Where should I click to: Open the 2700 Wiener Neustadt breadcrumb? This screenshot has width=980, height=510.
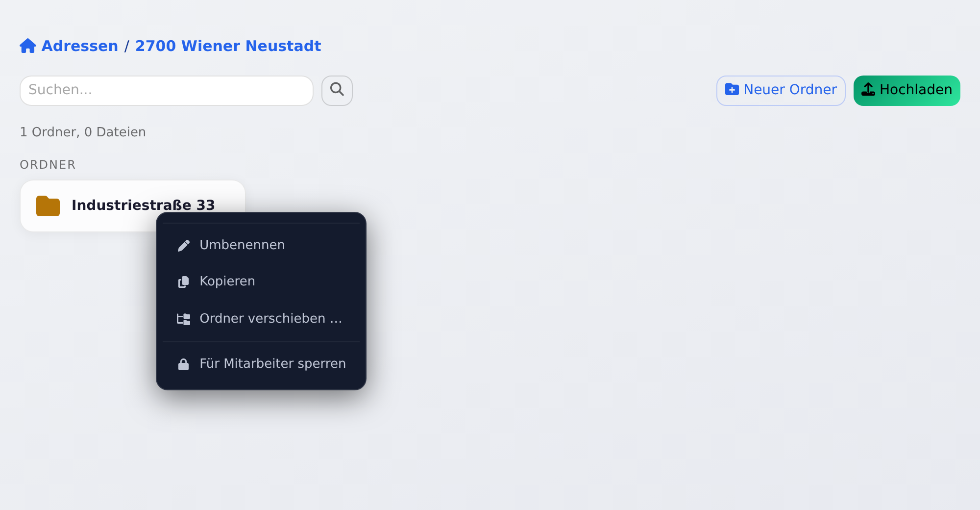tap(228, 46)
